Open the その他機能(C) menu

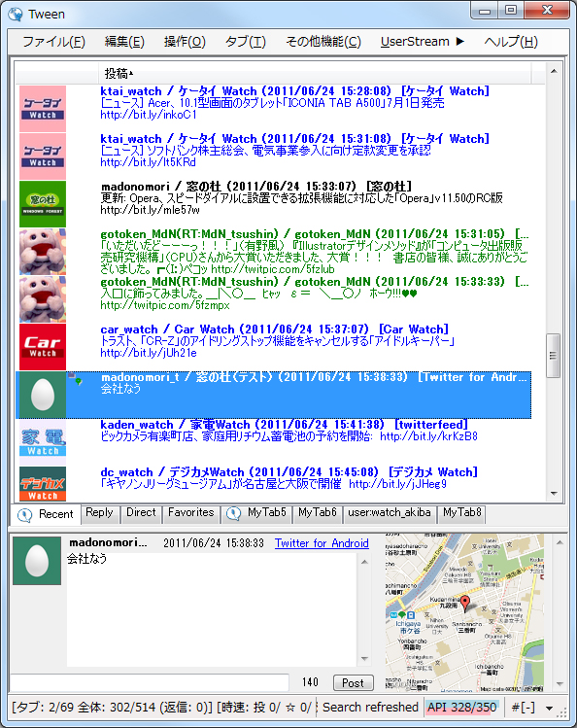[323, 42]
